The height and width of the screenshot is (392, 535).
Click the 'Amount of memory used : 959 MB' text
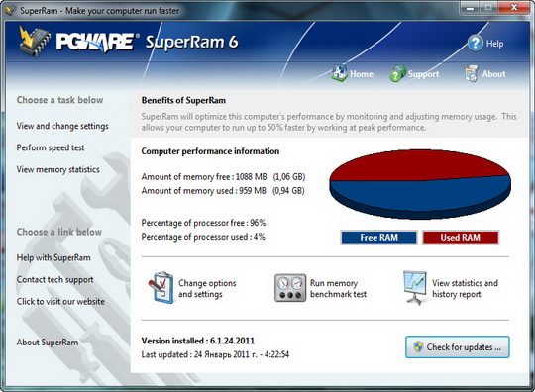click(x=204, y=190)
